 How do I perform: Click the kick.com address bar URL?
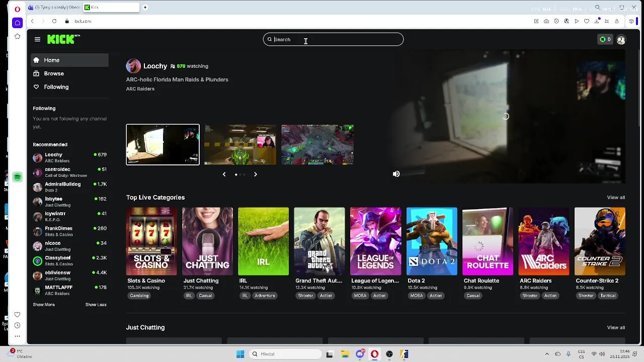coord(83,21)
